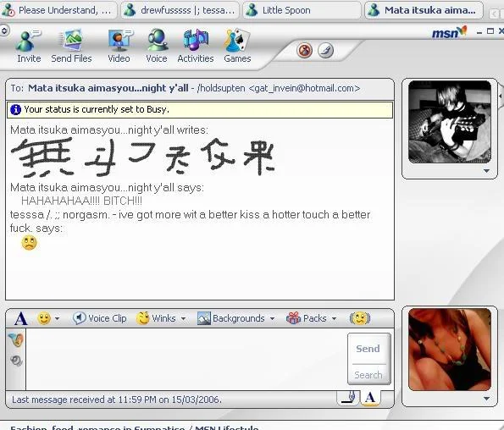Toggle the menu show/hide arrows at top left
This screenshot has height=430, width=504.
[x=4, y=30]
